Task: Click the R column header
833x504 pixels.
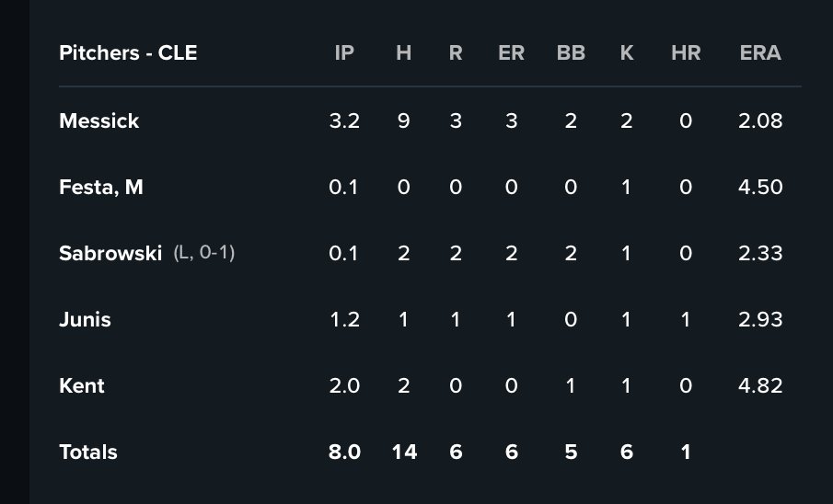Action: tap(456, 52)
